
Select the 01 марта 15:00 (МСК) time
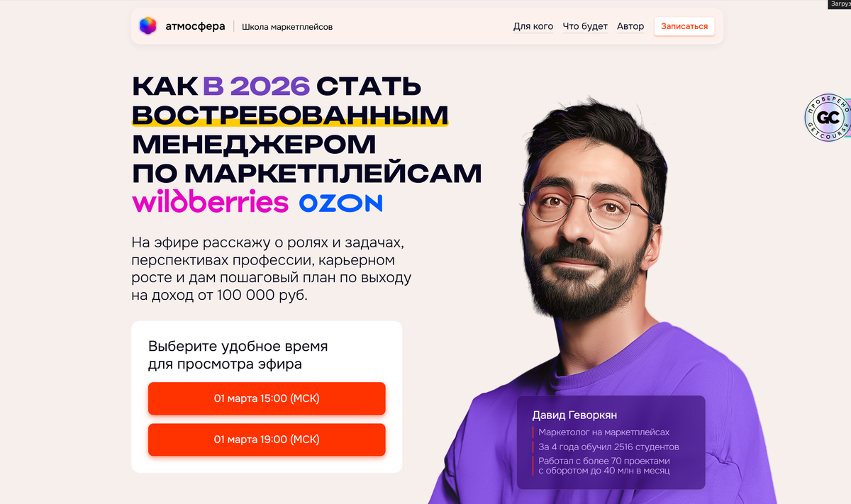pyautogui.click(x=267, y=398)
